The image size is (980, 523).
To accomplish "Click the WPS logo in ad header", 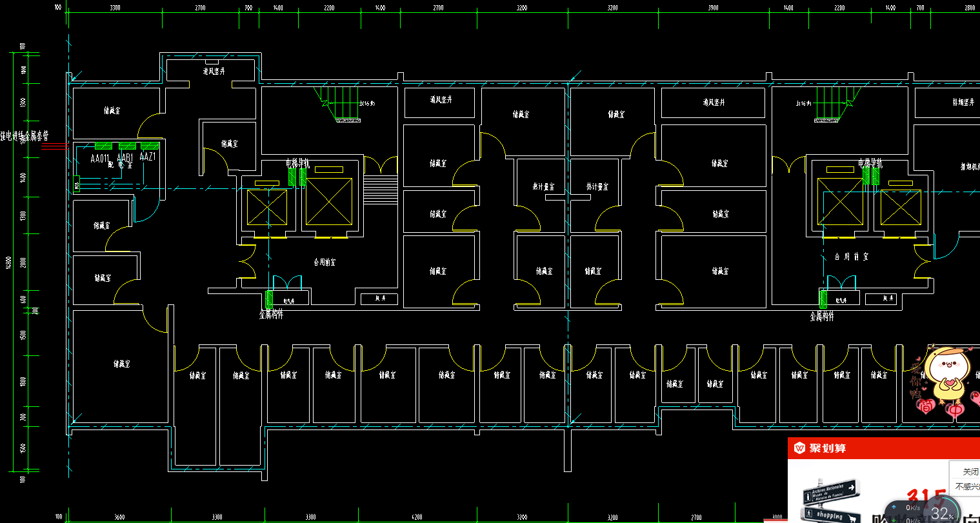I will [799, 448].
